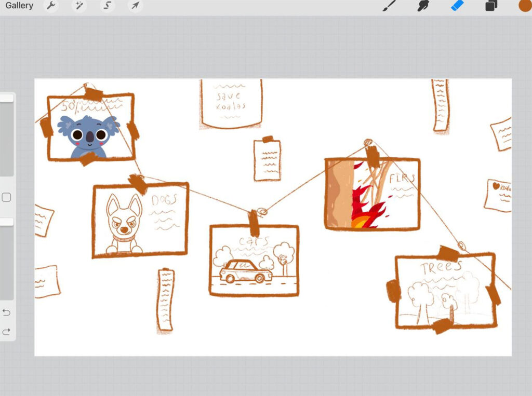Click the brush size slider in the sidebar
The image size is (532, 396).
click(7, 138)
